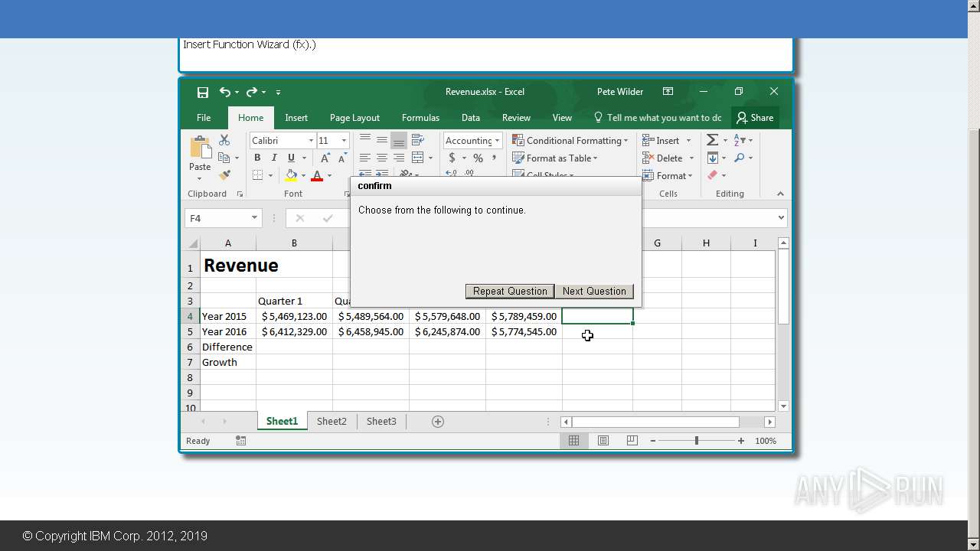980x551 pixels.
Task: Toggle Bold formatting
Action: coord(257,158)
